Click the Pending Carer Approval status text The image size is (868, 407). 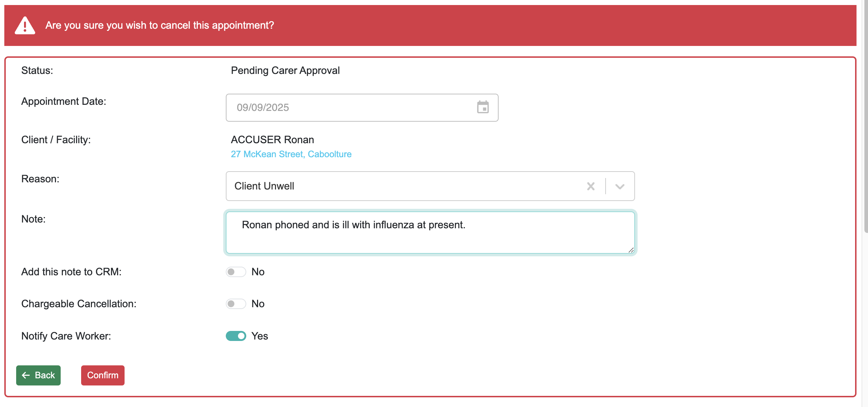pos(285,71)
